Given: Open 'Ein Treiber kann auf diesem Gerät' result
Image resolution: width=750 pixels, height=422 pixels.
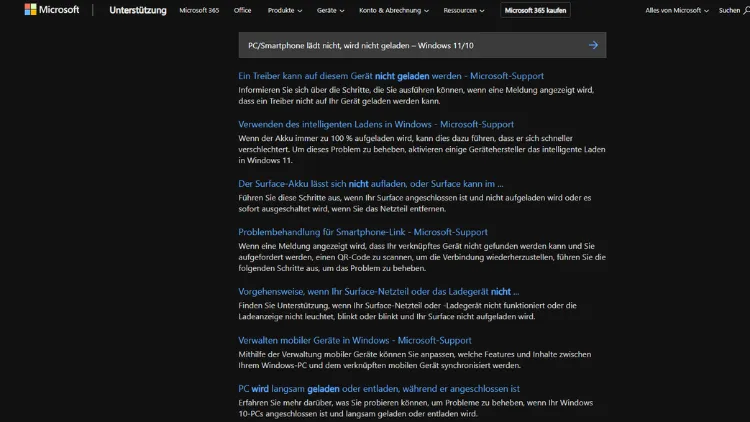Looking at the screenshot, I should point(391,76).
